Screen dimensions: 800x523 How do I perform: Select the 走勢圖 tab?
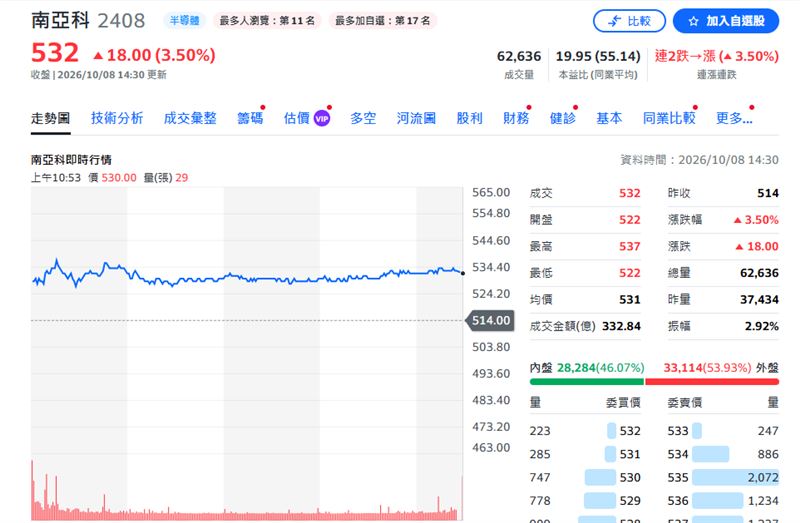click(x=50, y=118)
